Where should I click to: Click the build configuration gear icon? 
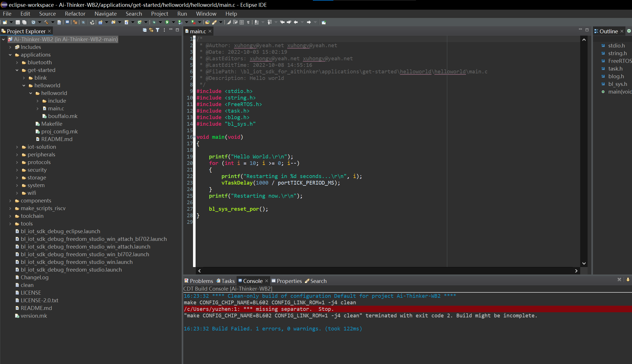(x=33, y=22)
